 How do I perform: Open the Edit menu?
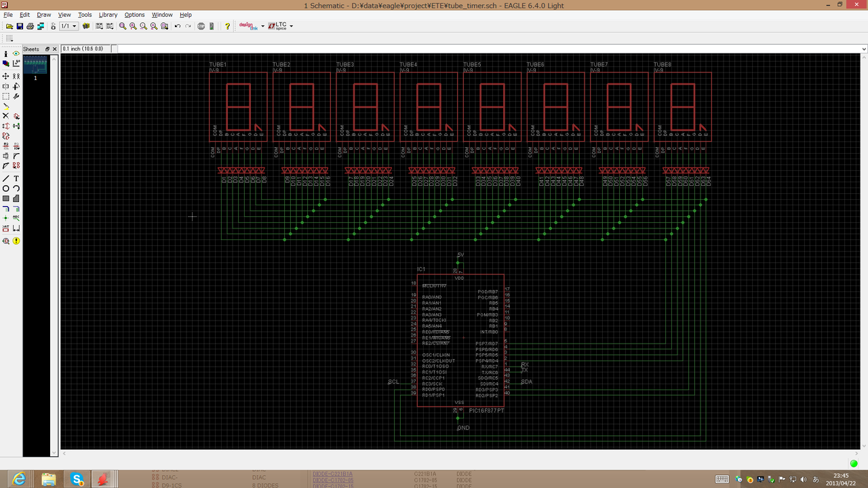pyautogui.click(x=24, y=14)
